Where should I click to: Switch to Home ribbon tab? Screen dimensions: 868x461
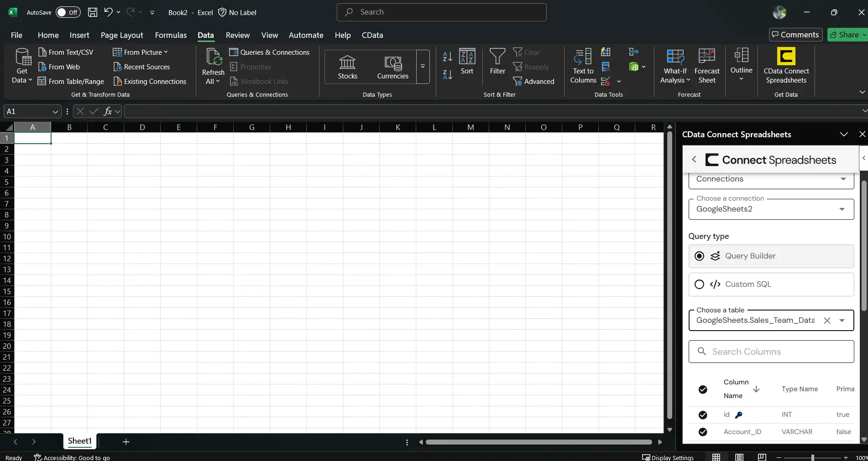(48, 35)
